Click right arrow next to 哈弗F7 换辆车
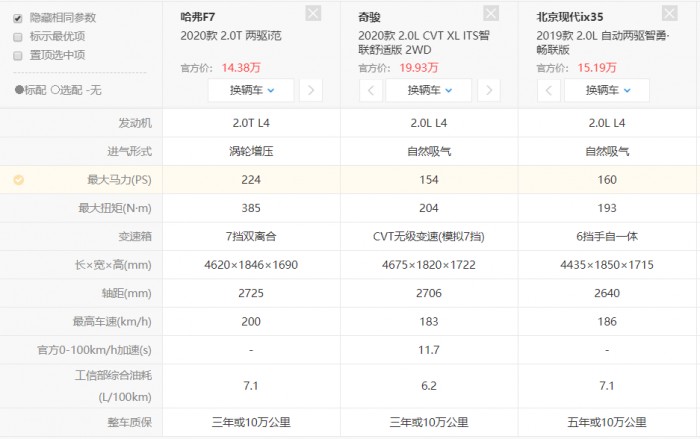This screenshot has width=700, height=439. [x=311, y=90]
